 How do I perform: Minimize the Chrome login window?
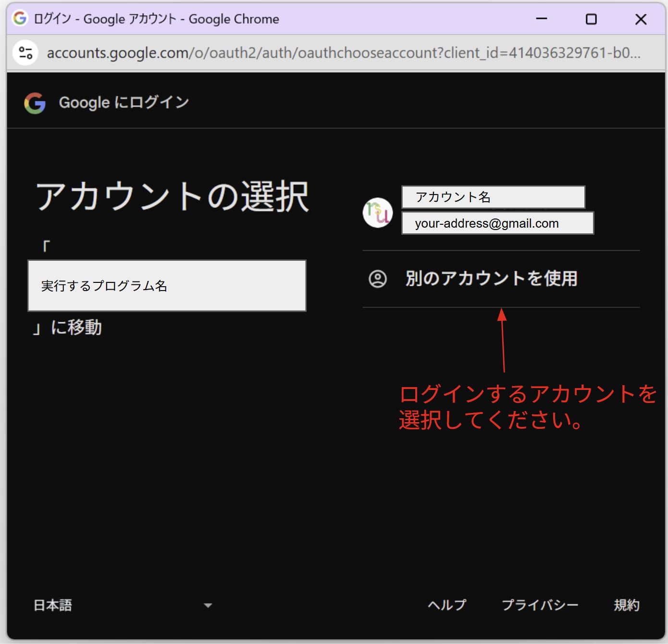tap(542, 19)
